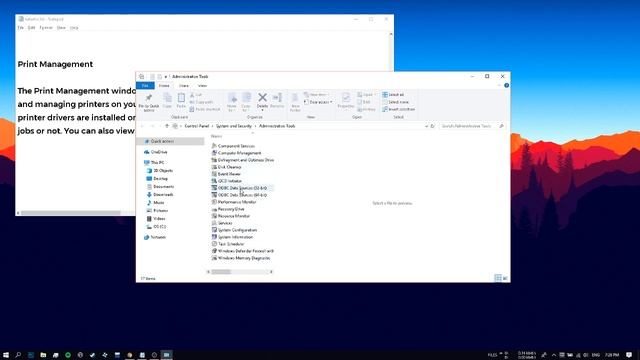Open Performance Monitor shortcut

click(234, 202)
